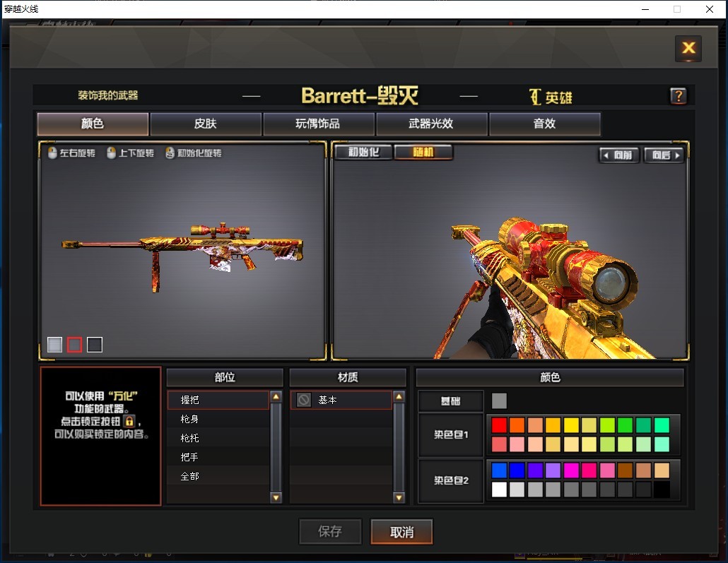Pick the purple swatch in 染色包2

[x=535, y=470]
